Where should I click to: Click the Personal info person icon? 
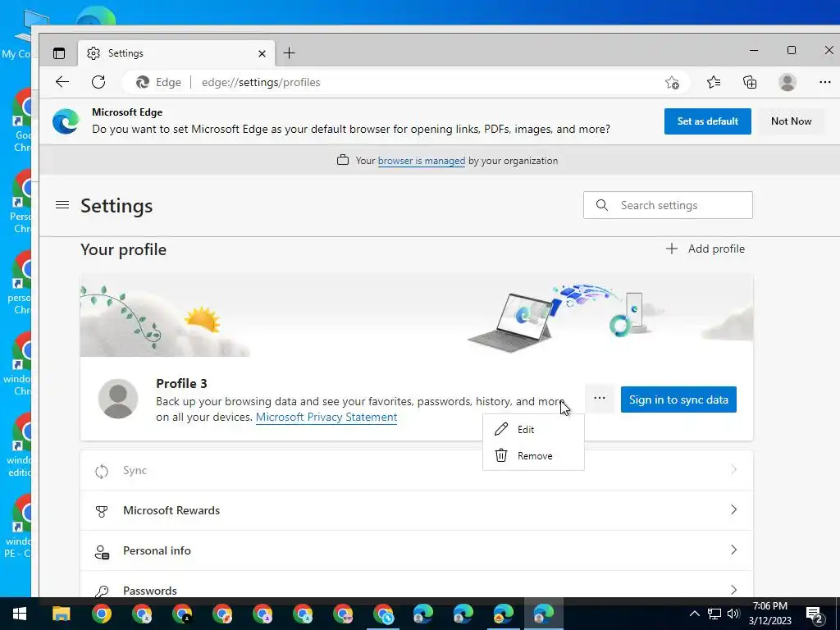coord(101,551)
